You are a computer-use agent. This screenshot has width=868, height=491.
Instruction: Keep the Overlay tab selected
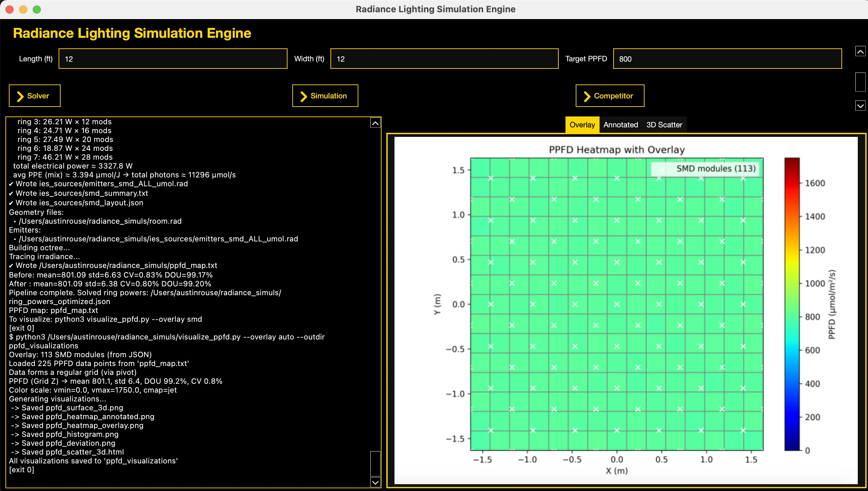pos(582,125)
